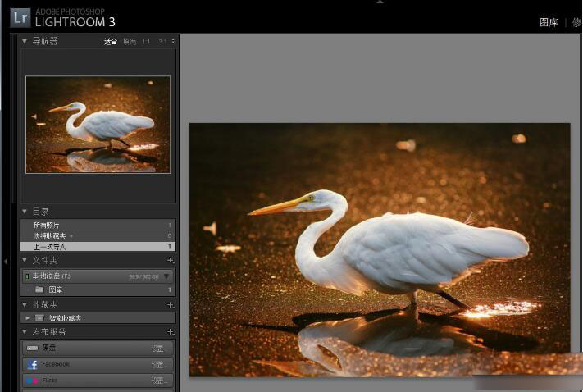This screenshot has height=392, width=583.
Task: Select 1:1 zoom in navigator
Action: click(146, 42)
